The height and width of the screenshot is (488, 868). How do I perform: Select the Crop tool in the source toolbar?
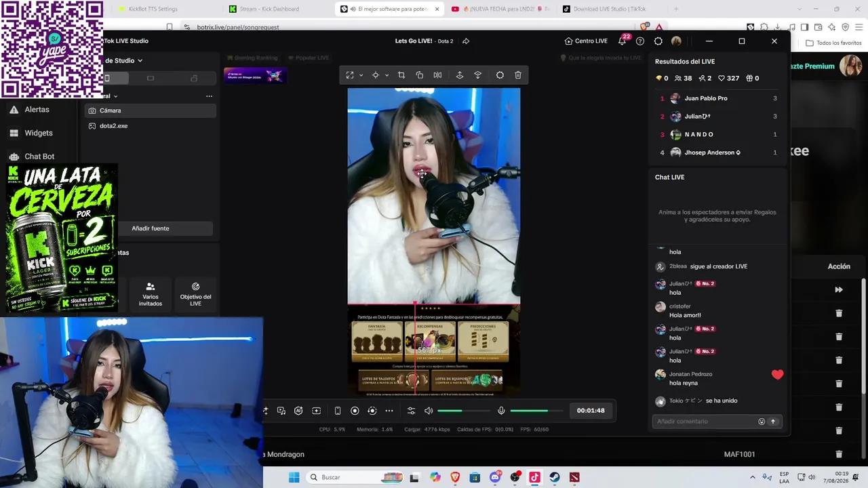point(401,75)
